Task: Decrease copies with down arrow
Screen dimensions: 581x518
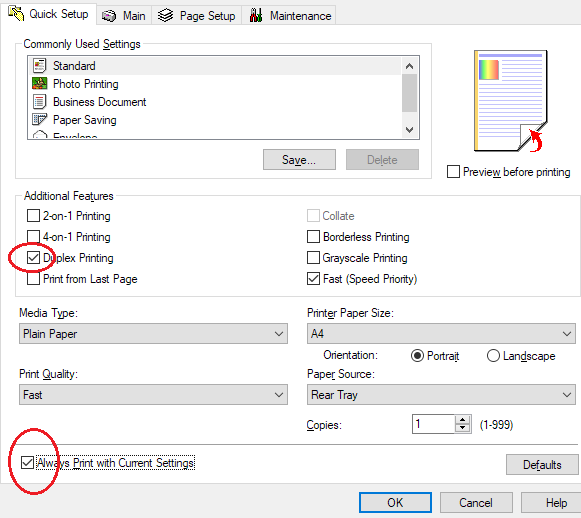Action: 462,428
